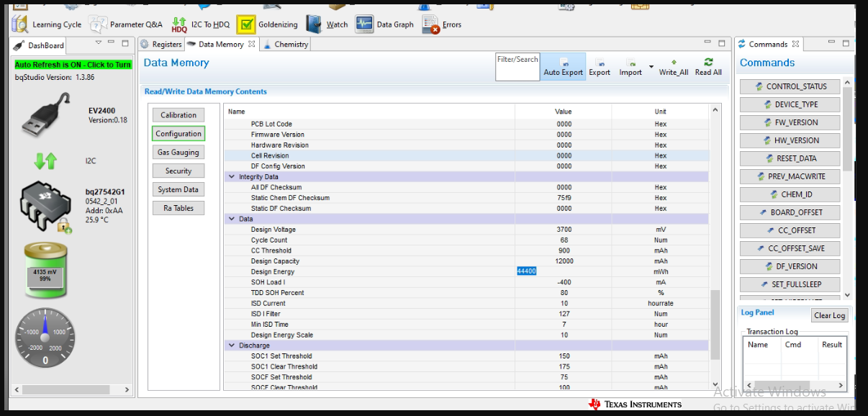The width and height of the screenshot is (868, 416).
Task: Close the Data Memory tab
Action: (x=251, y=44)
